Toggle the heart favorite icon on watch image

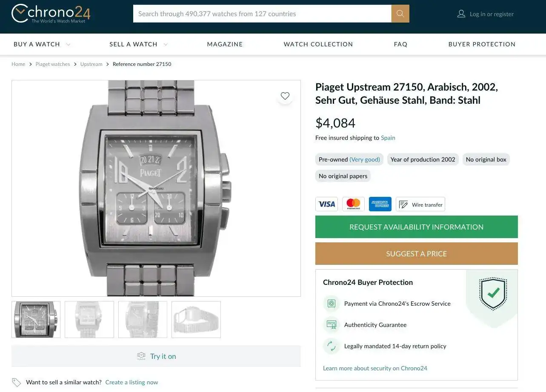point(285,96)
